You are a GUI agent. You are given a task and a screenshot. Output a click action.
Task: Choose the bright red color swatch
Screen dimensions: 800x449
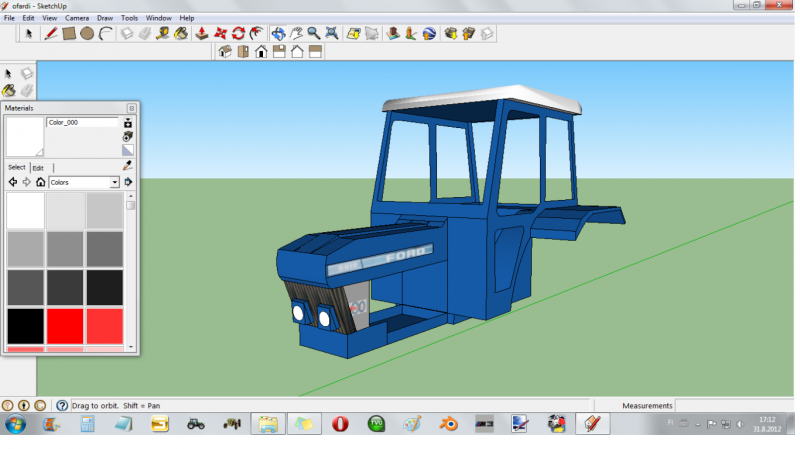coord(66,326)
